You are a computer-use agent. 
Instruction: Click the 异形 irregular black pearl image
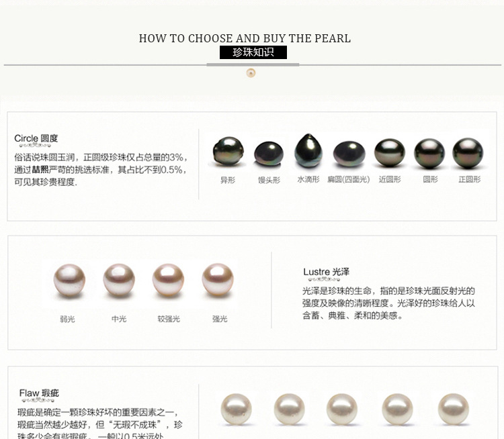(x=228, y=151)
